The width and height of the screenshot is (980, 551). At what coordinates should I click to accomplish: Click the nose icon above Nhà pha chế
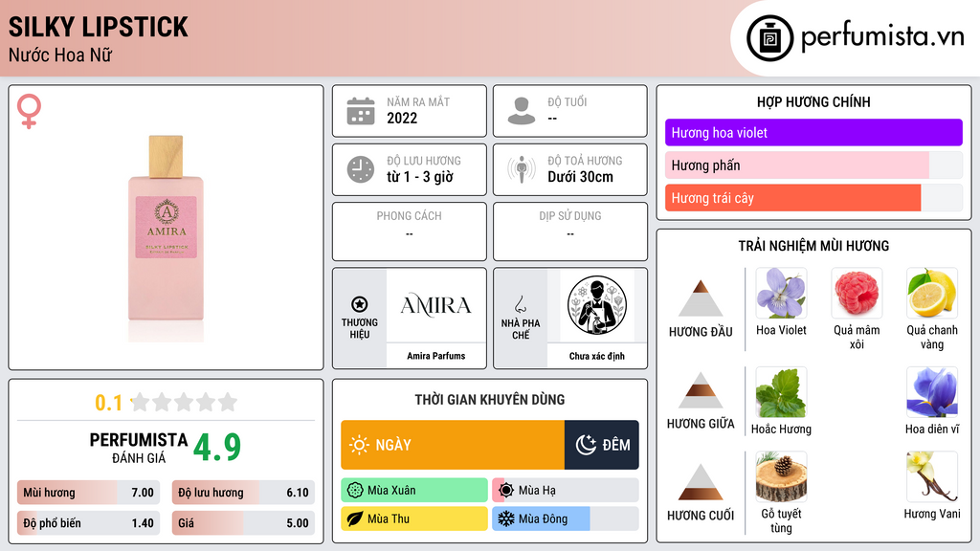tap(520, 304)
